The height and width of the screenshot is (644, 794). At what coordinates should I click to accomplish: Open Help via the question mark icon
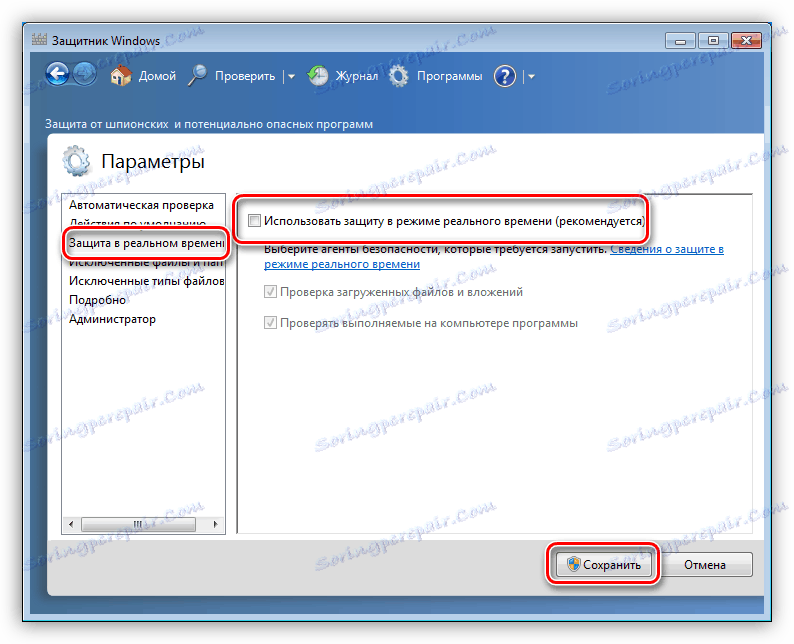[504, 76]
